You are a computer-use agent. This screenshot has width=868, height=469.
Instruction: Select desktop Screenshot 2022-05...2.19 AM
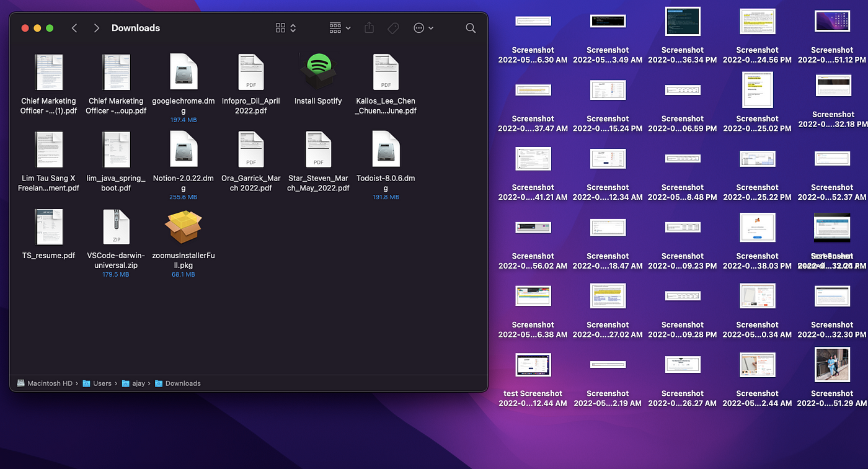pos(608,365)
